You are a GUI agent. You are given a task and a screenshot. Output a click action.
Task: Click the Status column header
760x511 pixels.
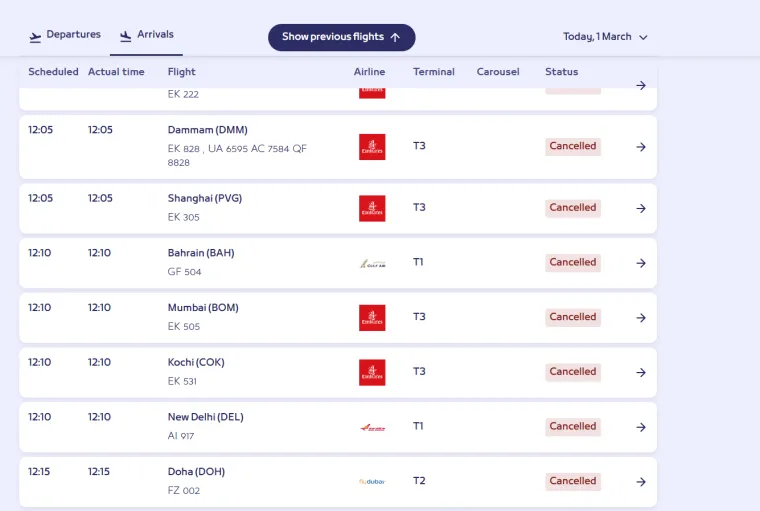pos(561,72)
